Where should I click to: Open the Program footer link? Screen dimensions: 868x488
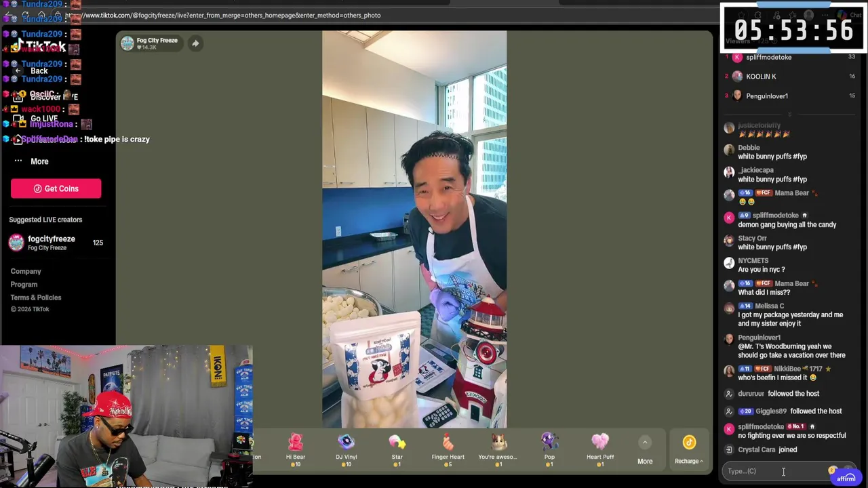(x=24, y=285)
